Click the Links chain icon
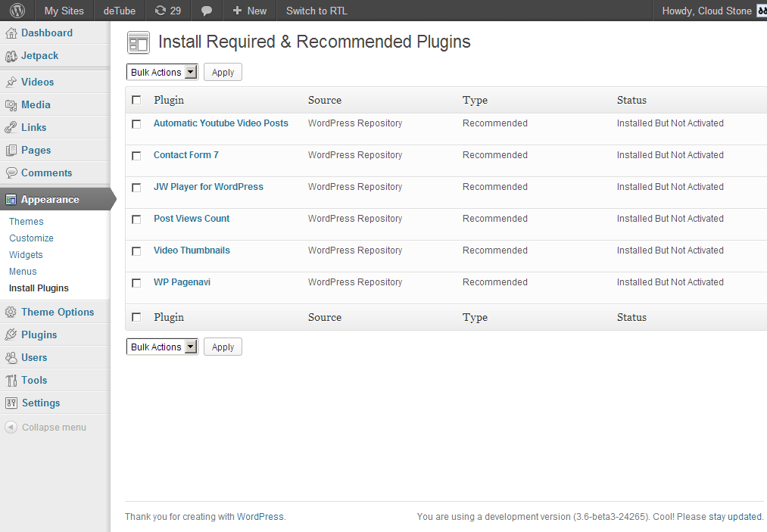Image resolution: width=767 pixels, height=532 pixels. (11, 128)
